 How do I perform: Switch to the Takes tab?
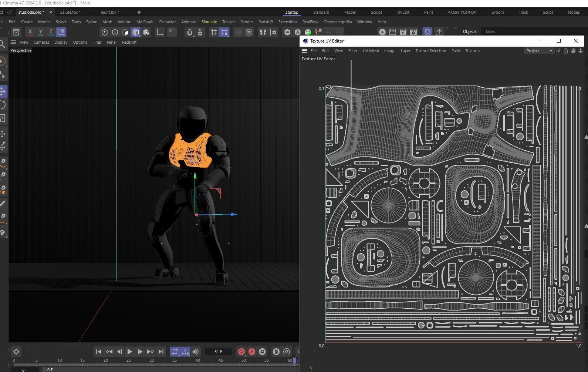pyautogui.click(x=490, y=31)
